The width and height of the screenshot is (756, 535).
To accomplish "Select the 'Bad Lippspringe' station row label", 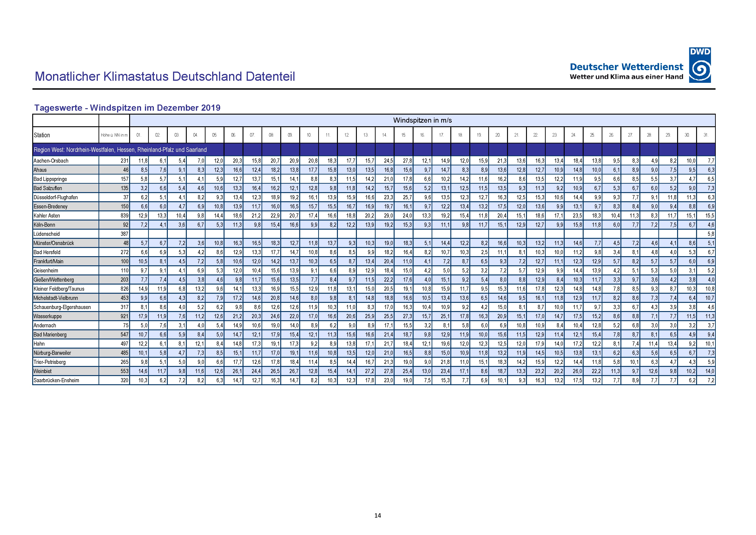I will click(x=50, y=179).
